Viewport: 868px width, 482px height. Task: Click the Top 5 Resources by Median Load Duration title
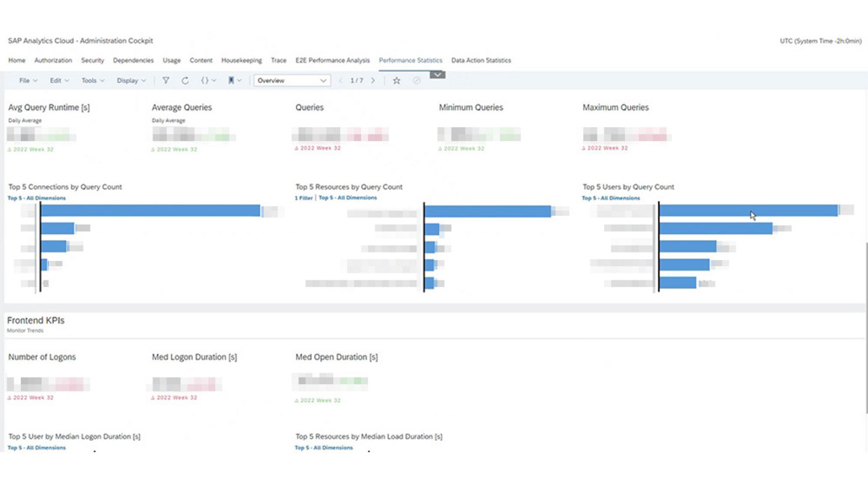(369, 436)
